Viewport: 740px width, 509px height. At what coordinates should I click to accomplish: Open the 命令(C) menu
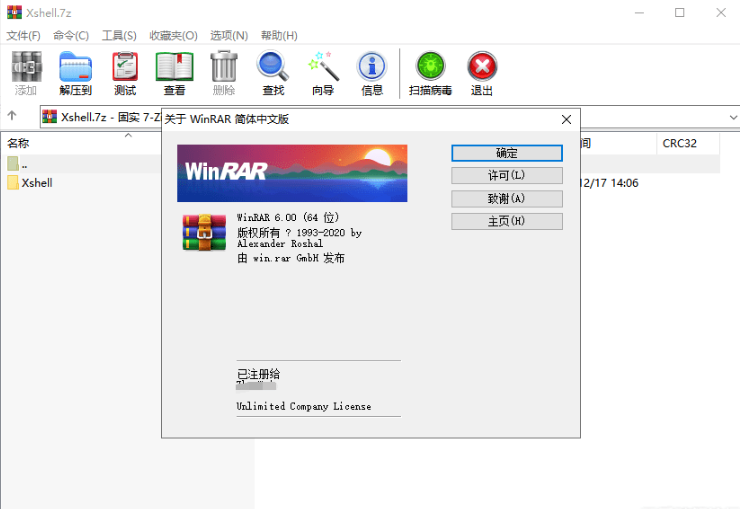(71, 35)
